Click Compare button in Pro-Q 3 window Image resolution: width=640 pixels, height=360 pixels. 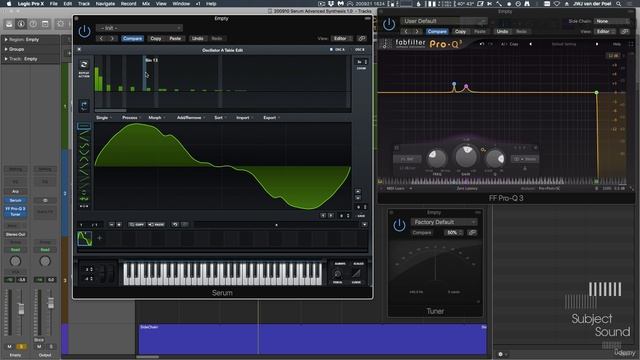coord(437,31)
